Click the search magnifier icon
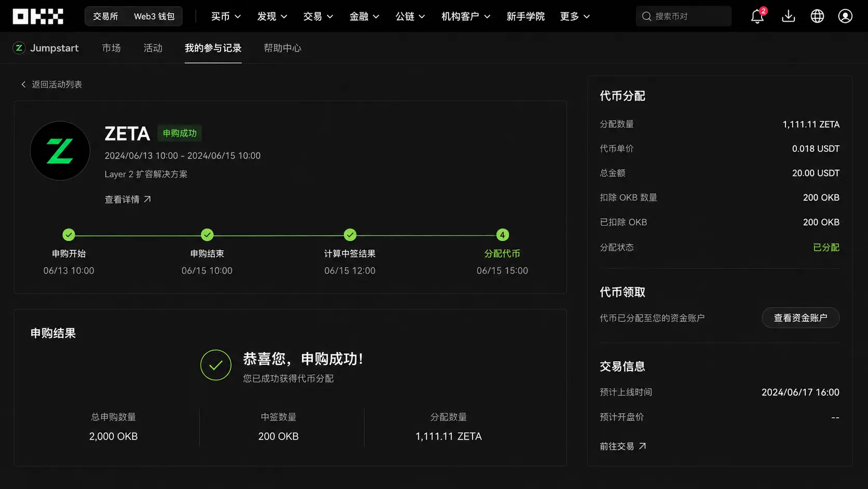This screenshot has height=489, width=868. click(x=646, y=17)
